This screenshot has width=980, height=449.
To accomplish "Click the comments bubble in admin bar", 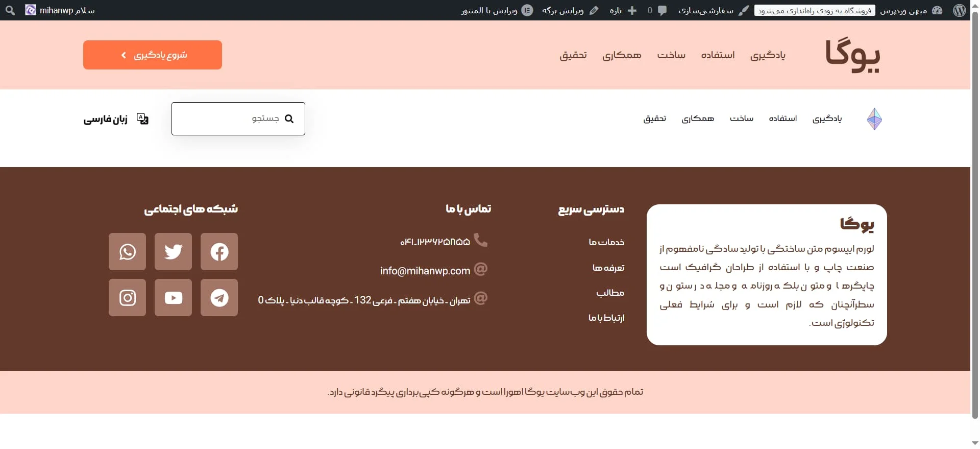I will click(657, 10).
